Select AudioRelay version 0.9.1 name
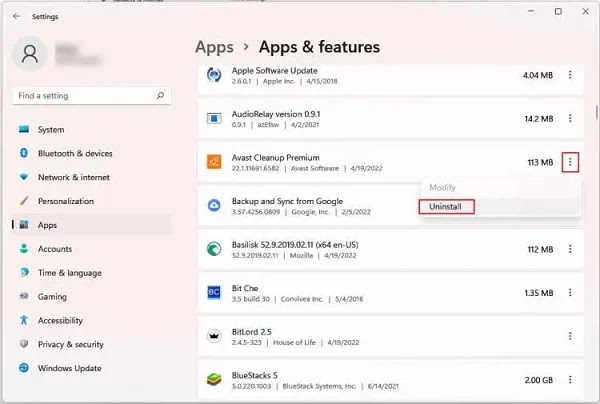The width and height of the screenshot is (600, 404). tap(276, 114)
